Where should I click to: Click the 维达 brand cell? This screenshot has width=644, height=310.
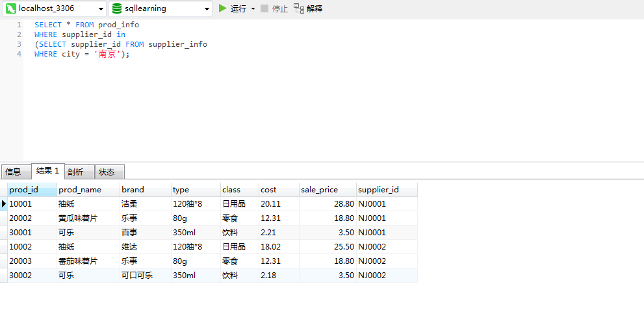click(x=146, y=247)
